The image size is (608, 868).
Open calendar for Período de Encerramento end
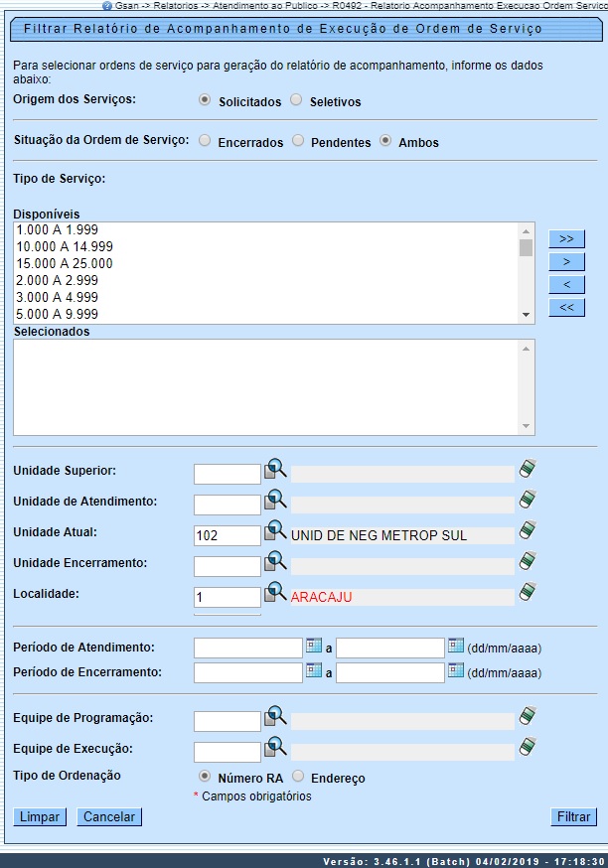pos(456,670)
